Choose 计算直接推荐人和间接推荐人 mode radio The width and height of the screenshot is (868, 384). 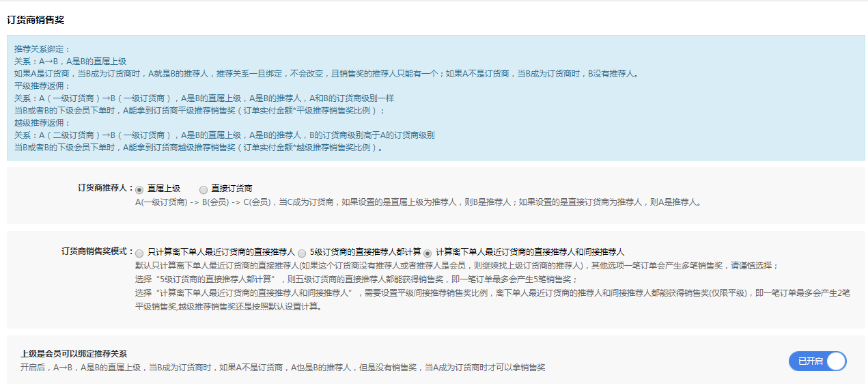(x=428, y=253)
